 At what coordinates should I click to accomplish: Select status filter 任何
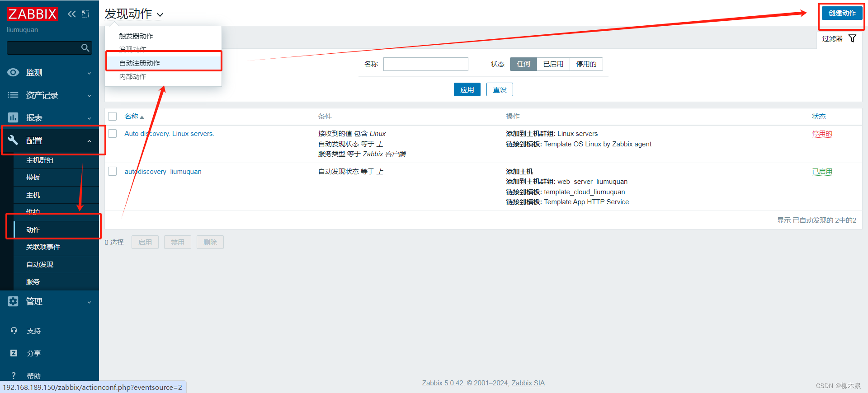(524, 64)
